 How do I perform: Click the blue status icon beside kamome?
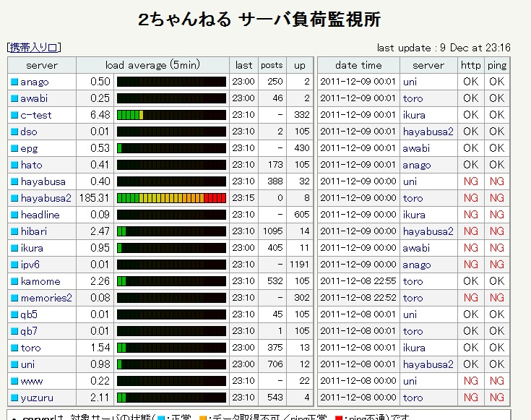(14, 281)
